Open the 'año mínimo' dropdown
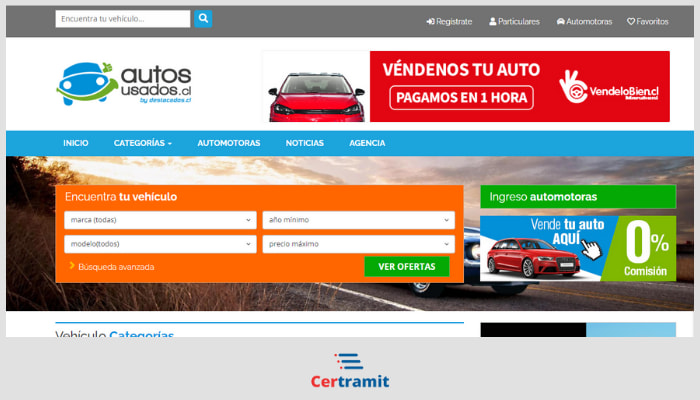 pyautogui.click(x=358, y=220)
